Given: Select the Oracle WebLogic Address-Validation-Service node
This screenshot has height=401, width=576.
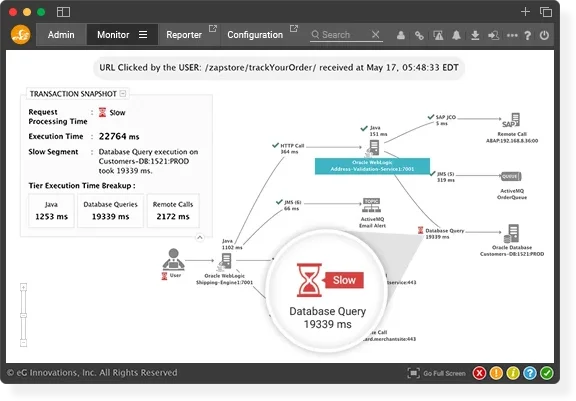Looking at the screenshot, I should pyautogui.click(x=372, y=166).
